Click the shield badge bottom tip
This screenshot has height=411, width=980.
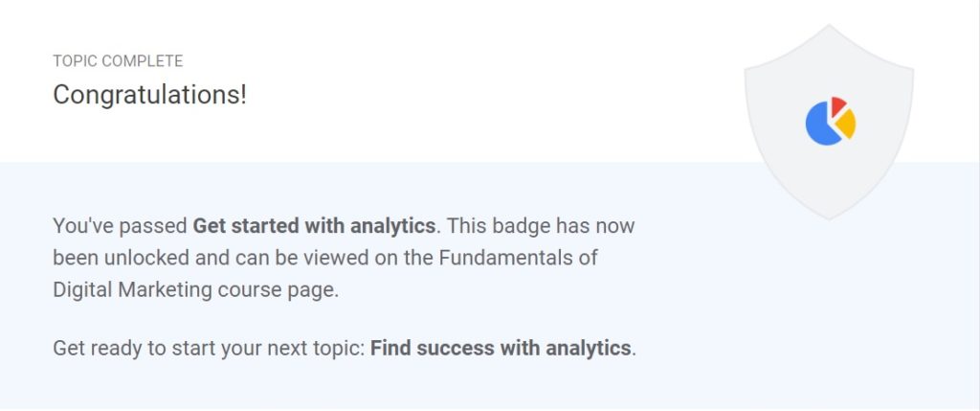[830, 215]
